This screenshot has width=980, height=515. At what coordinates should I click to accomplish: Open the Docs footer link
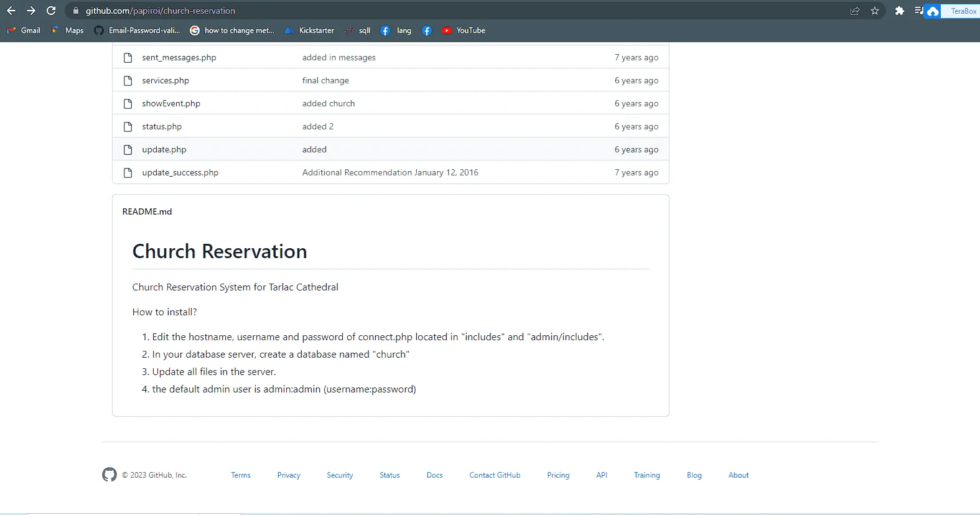tap(435, 475)
